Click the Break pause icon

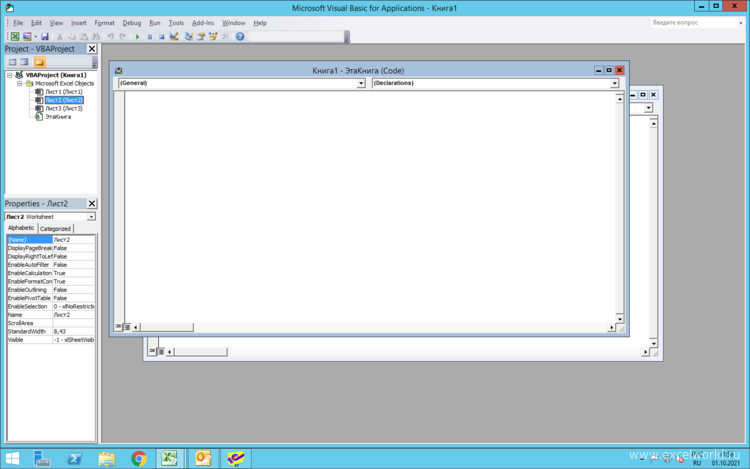point(150,36)
